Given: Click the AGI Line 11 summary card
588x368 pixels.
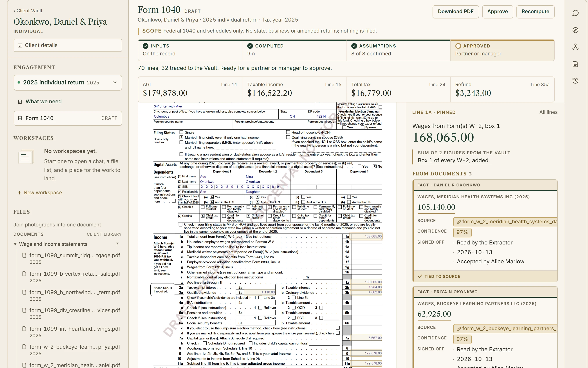Looking at the screenshot, I should click(x=190, y=89).
